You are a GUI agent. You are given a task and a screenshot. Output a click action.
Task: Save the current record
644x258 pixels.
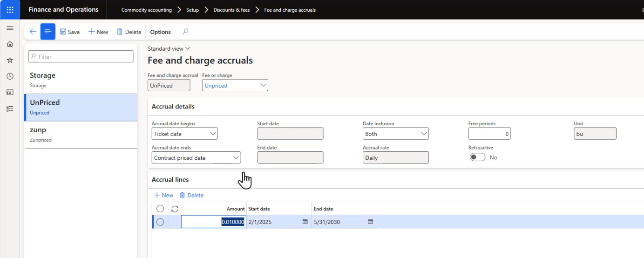(70, 32)
